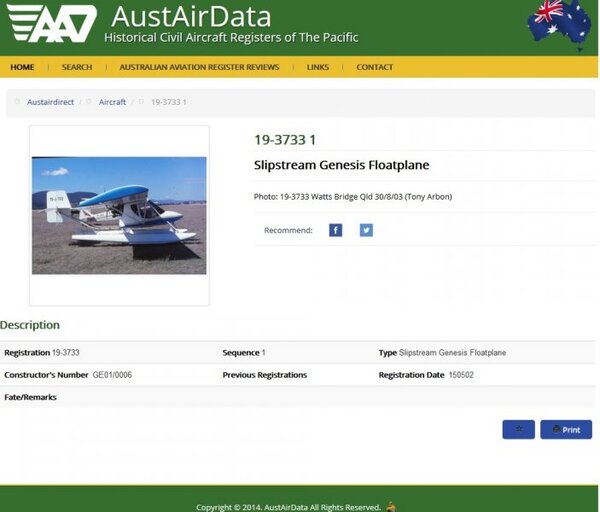600x512 pixels.
Task: Click the blue star bookmark button
Action: (518, 429)
